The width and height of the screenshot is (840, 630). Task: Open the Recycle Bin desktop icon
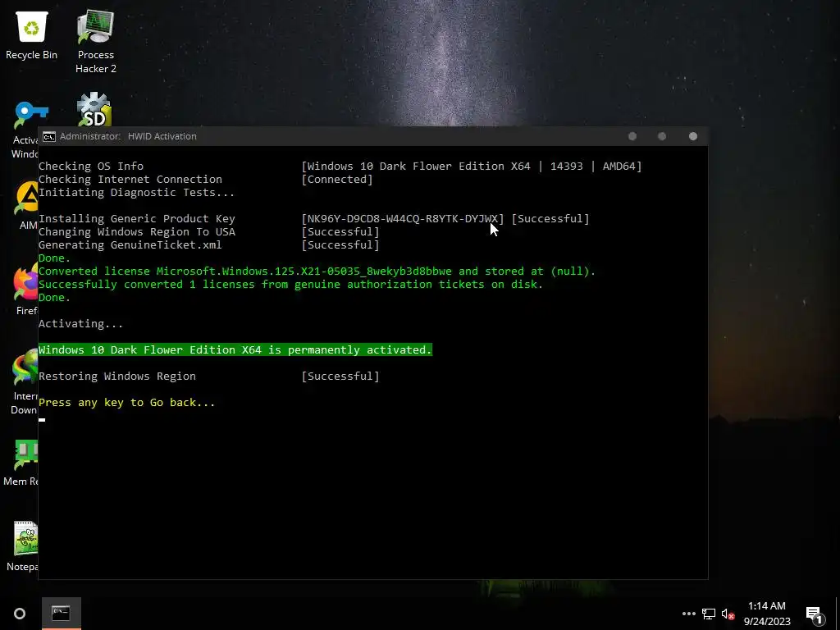click(31, 36)
